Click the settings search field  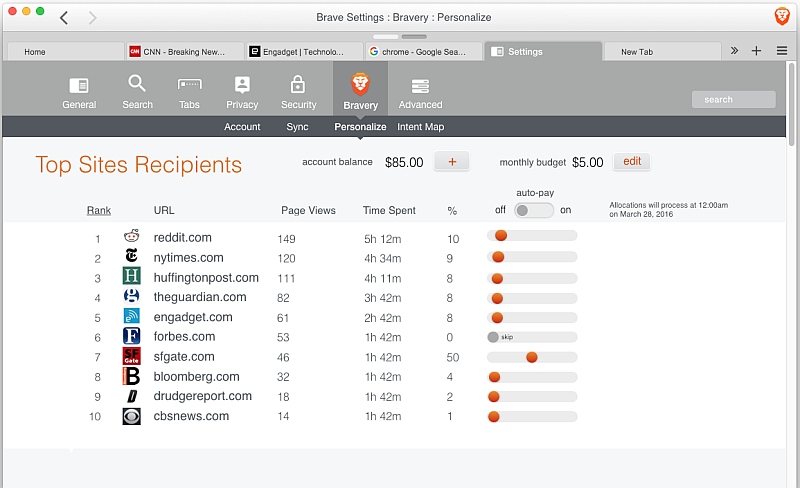coord(733,99)
